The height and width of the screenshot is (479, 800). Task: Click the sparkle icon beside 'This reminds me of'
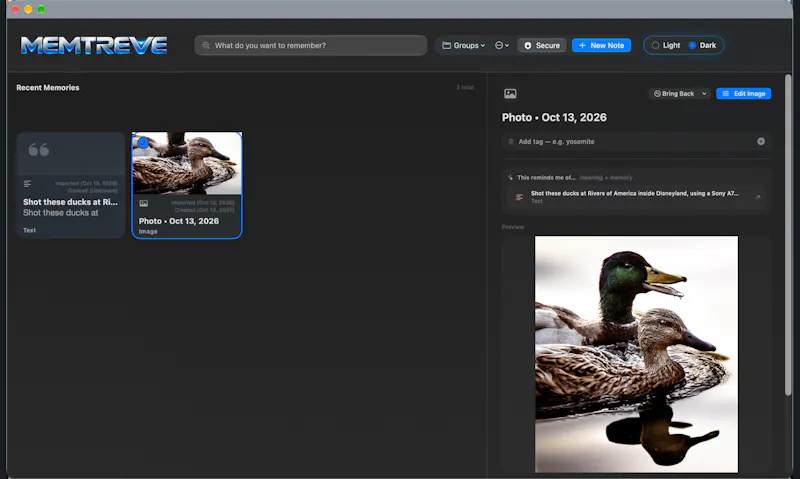(x=510, y=178)
